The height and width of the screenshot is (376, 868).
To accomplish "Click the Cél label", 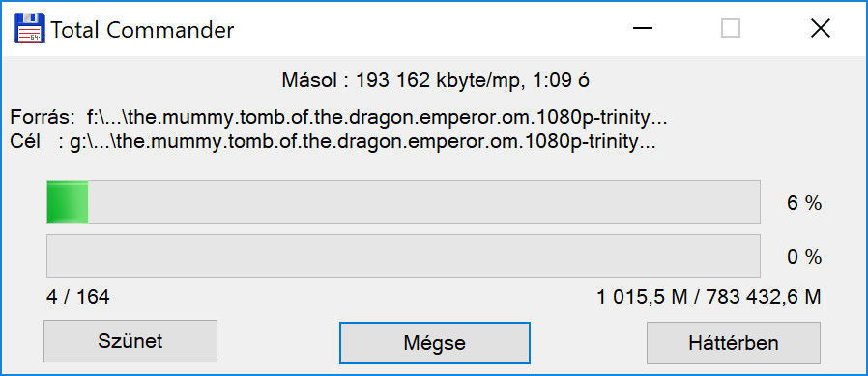I will tap(25, 142).
